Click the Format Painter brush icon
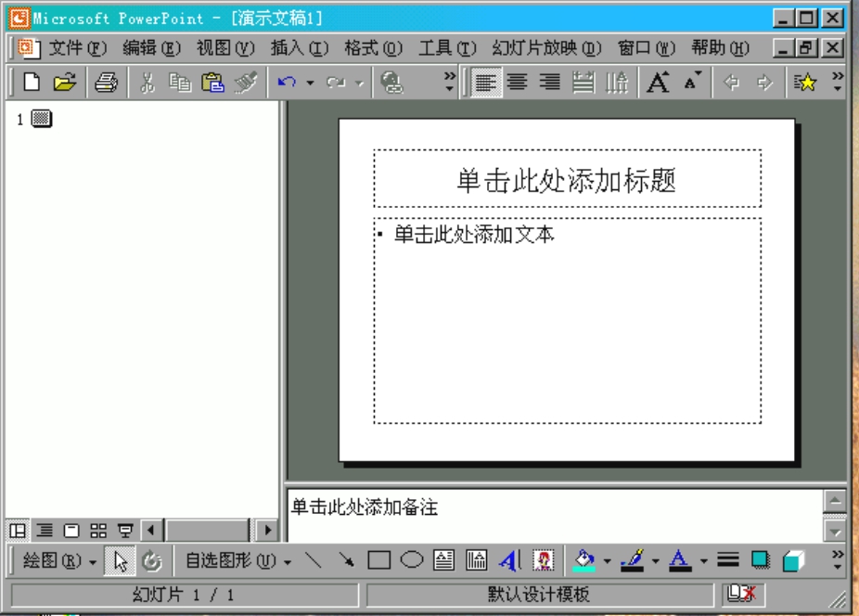859x616 pixels. tap(246, 83)
